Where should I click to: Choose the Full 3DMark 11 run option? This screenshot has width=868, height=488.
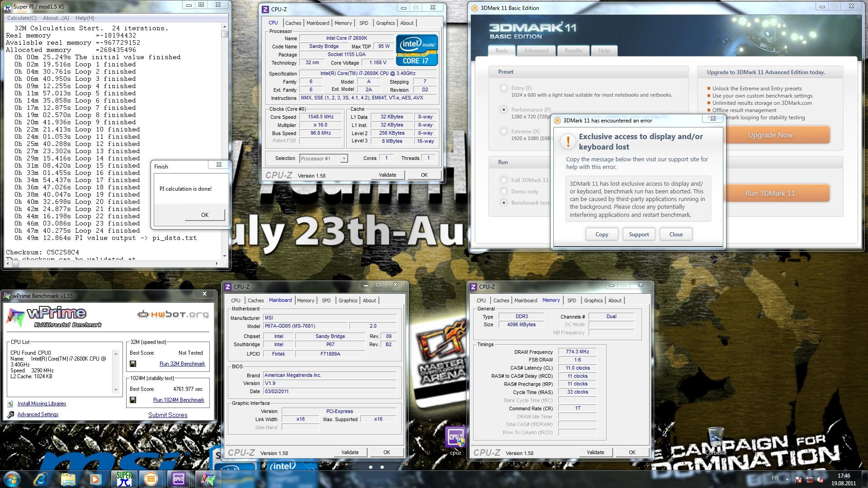504,180
